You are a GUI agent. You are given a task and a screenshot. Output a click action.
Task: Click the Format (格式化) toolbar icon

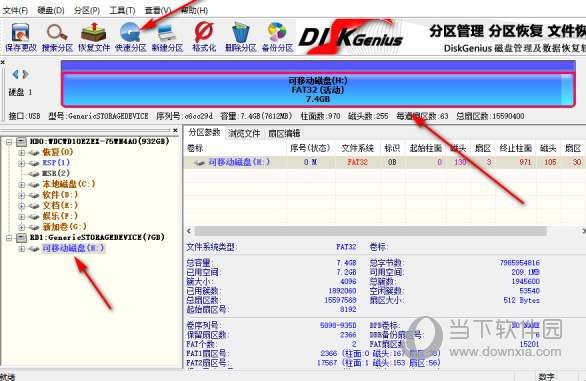pos(204,37)
